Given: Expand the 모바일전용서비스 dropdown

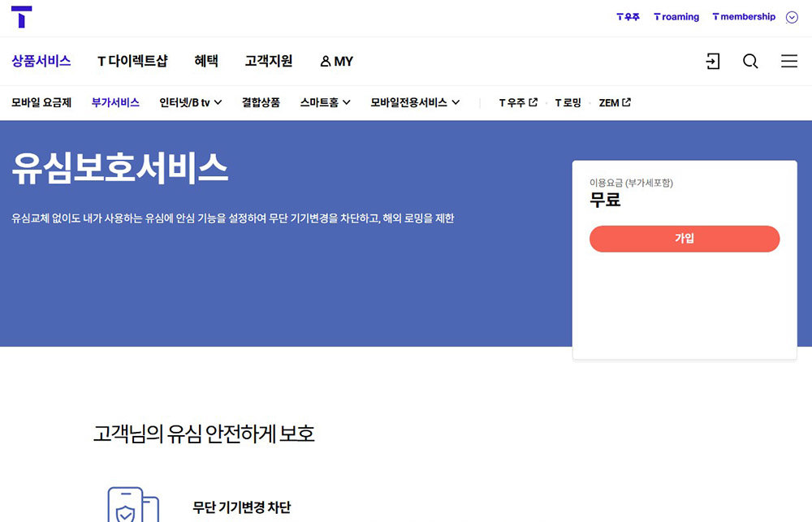Looking at the screenshot, I should point(415,103).
